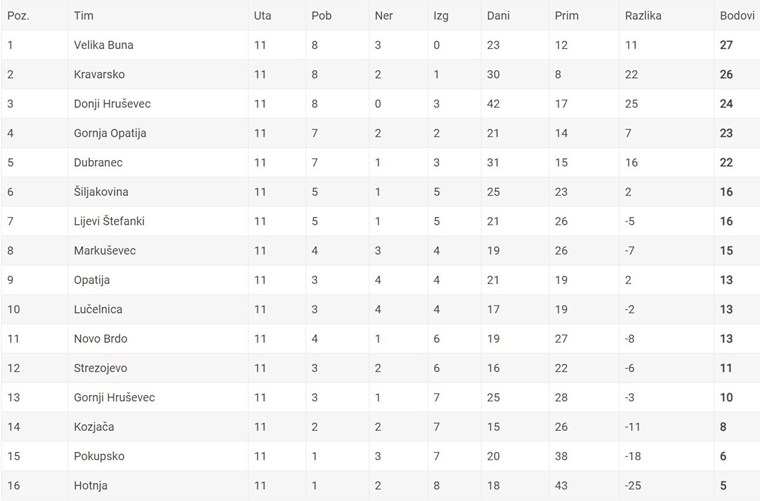Image resolution: width=760 pixels, height=501 pixels.
Task: Open the Dubranec team row
Action: (98, 163)
